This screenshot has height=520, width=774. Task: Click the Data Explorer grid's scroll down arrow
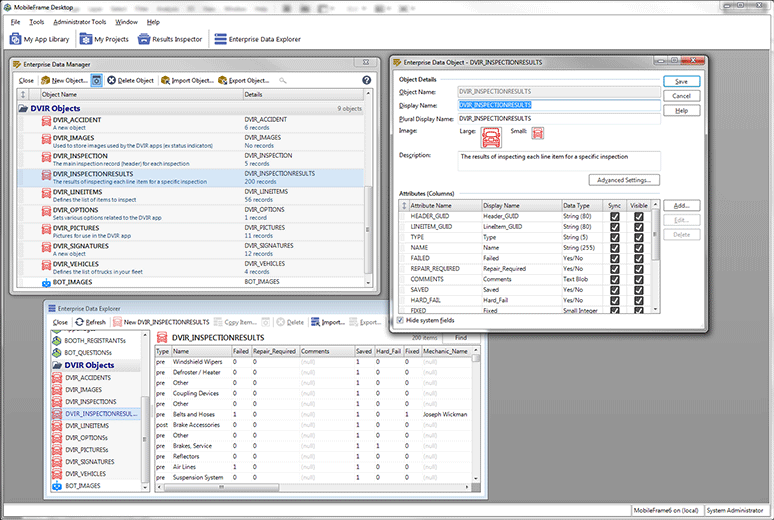click(476, 478)
